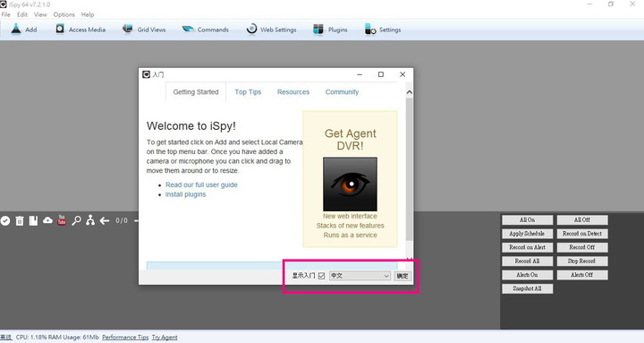Close the 入门 getting started dialog
The height and width of the screenshot is (343, 644).
tap(402, 74)
